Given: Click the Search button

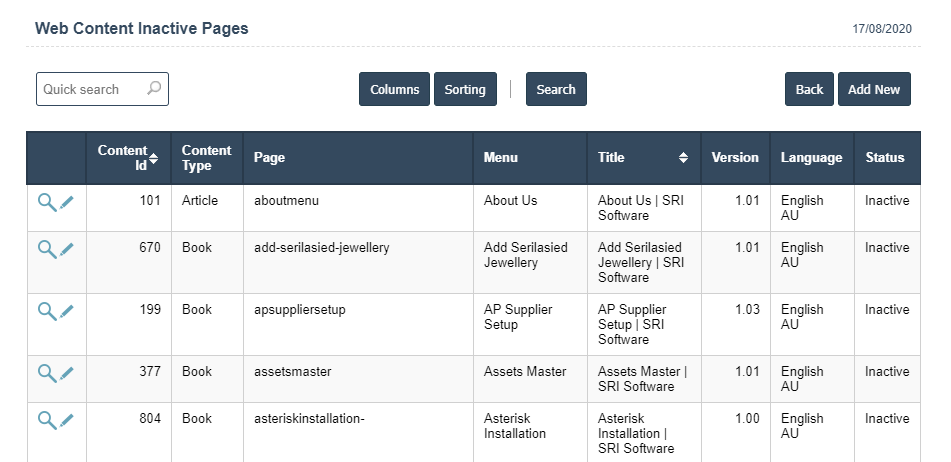Looking at the screenshot, I should coord(556,89).
